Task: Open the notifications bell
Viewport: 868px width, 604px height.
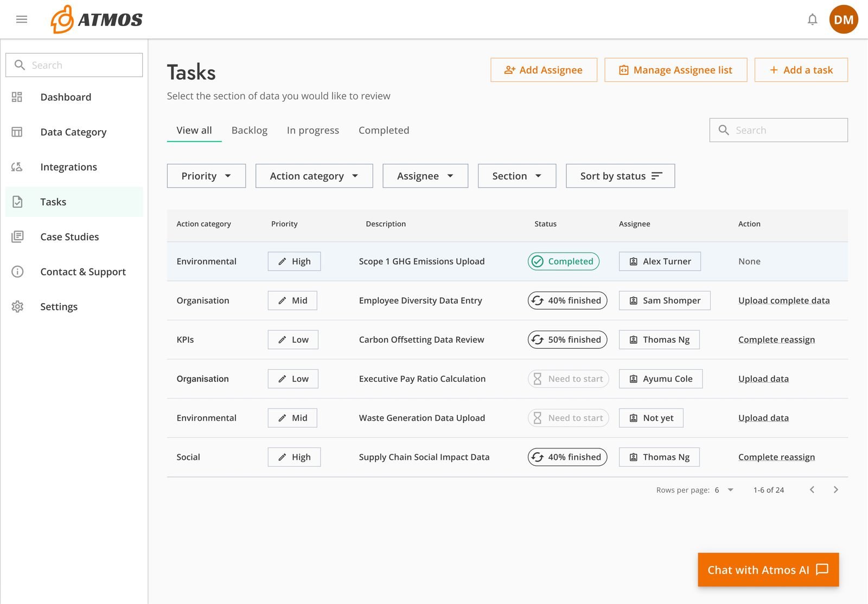Action: point(812,20)
